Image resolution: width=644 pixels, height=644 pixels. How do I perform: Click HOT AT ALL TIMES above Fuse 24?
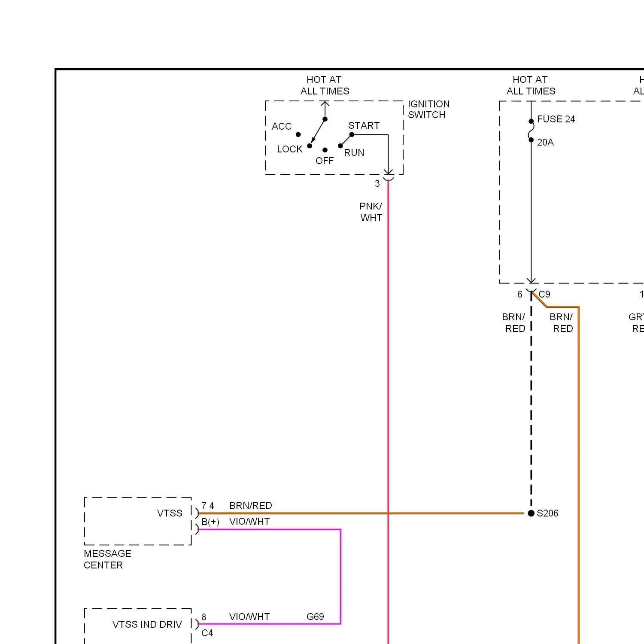531,85
